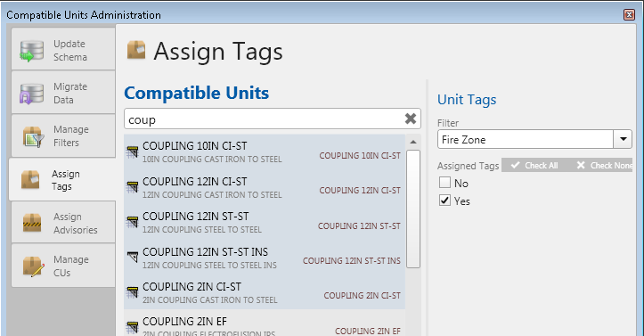The image size is (644, 336).
Task: Click the Assign Advisories box icon
Action: (x=32, y=223)
